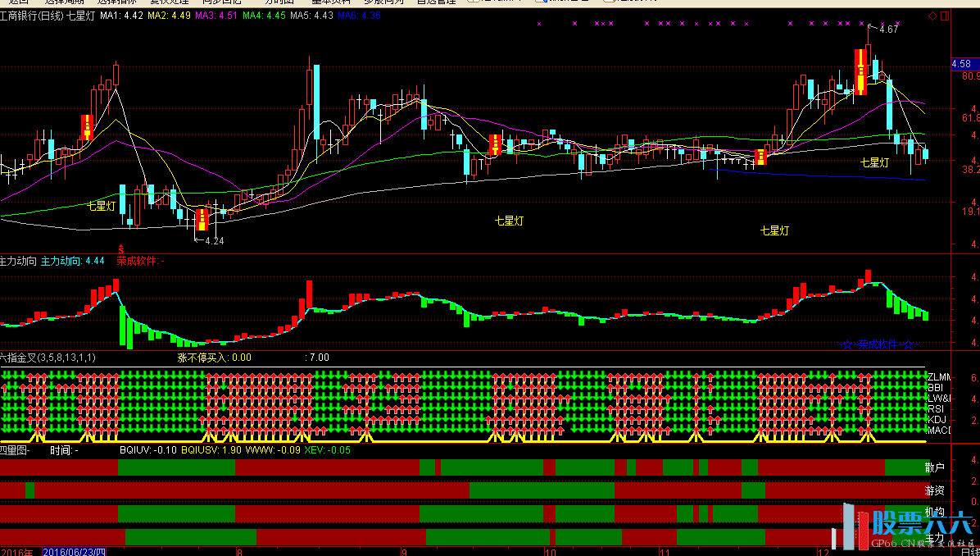Click the MA3: 4.51 magenta label

pyautogui.click(x=216, y=16)
